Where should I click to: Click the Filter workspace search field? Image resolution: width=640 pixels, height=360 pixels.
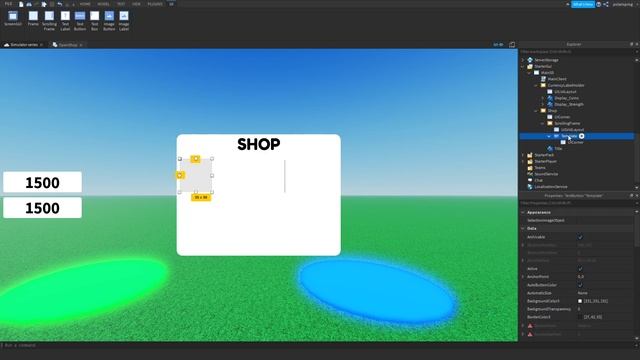(576, 52)
